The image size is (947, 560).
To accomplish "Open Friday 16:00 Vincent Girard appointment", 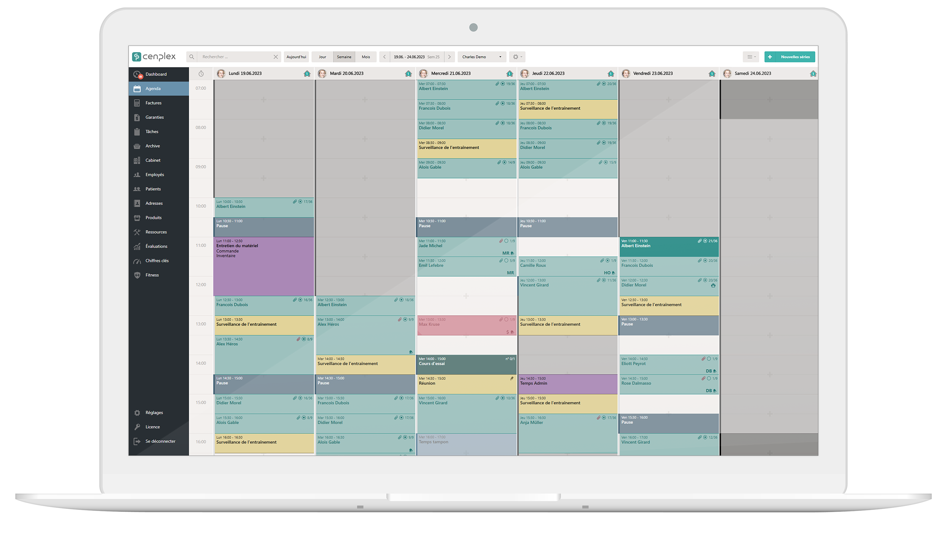I will click(x=669, y=445).
